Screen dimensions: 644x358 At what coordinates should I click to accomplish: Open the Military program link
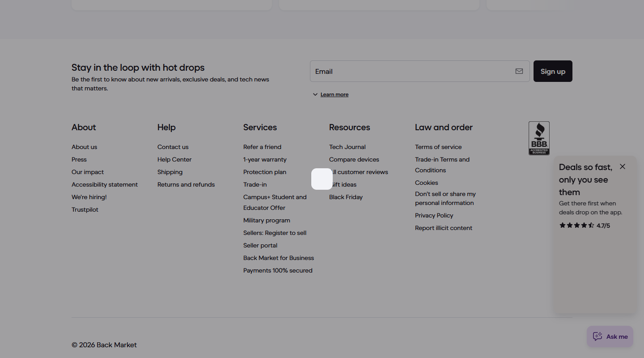point(267,220)
